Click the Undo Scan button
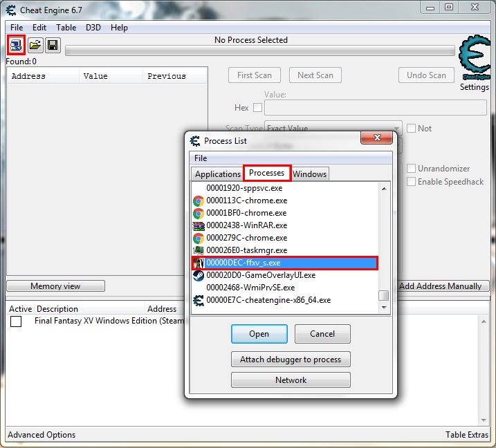This screenshot has height=448, width=496. pos(426,75)
